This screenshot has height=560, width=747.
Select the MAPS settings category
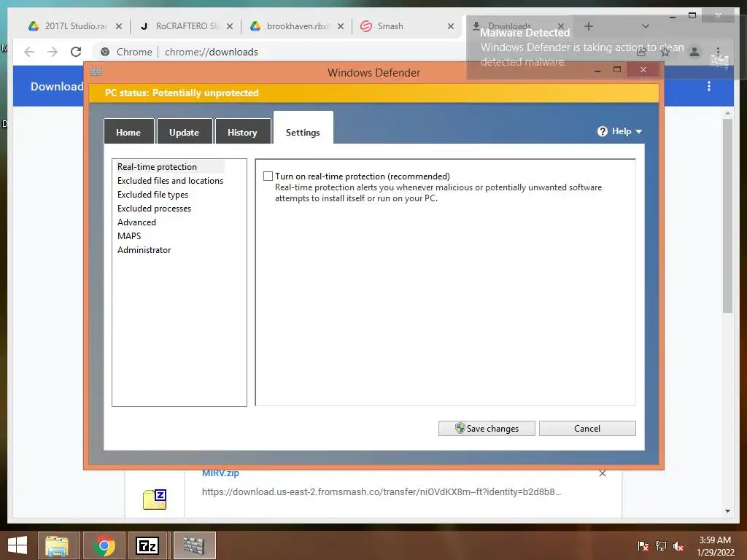coord(129,236)
